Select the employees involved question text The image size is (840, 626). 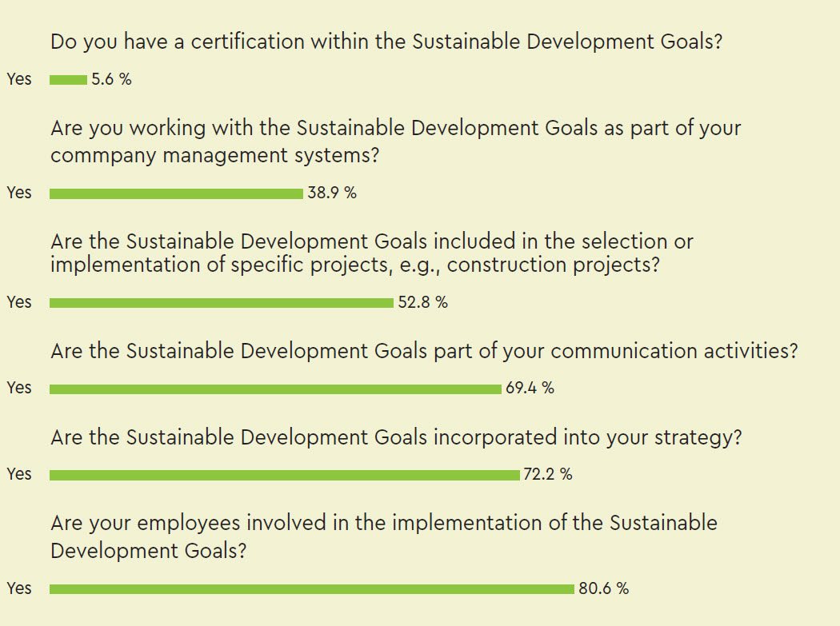pyautogui.click(x=383, y=536)
